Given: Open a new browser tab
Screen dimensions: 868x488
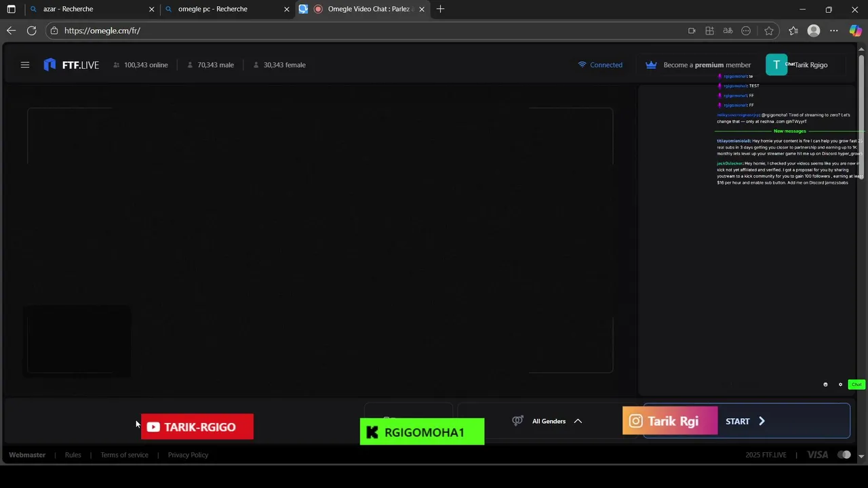Looking at the screenshot, I should point(440,9).
